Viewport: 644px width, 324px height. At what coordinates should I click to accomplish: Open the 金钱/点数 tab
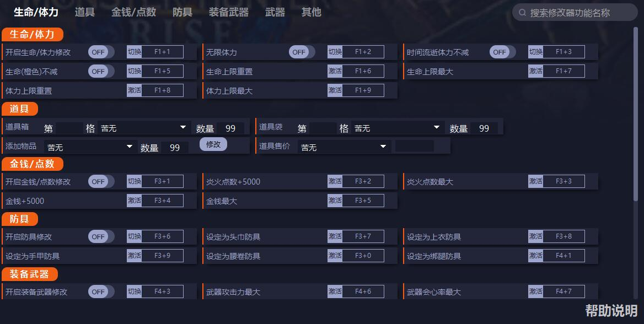point(133,12)
